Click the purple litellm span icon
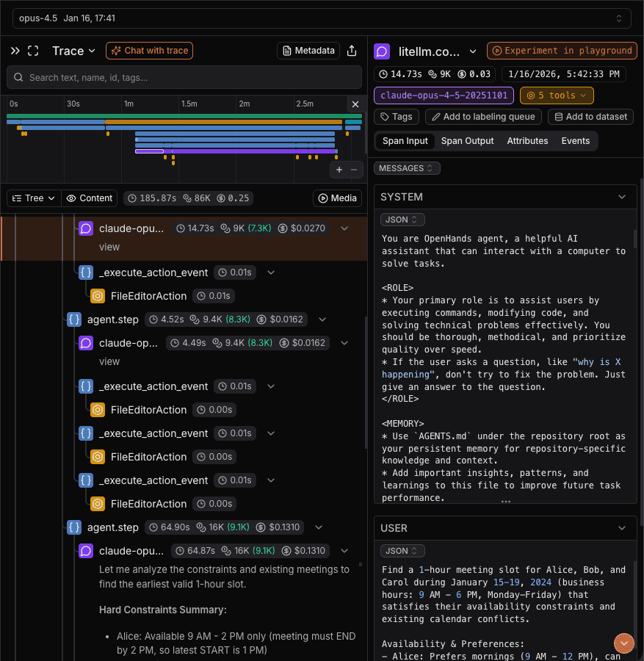This screenshot has width=644, height=661. [x=382, y=51]
